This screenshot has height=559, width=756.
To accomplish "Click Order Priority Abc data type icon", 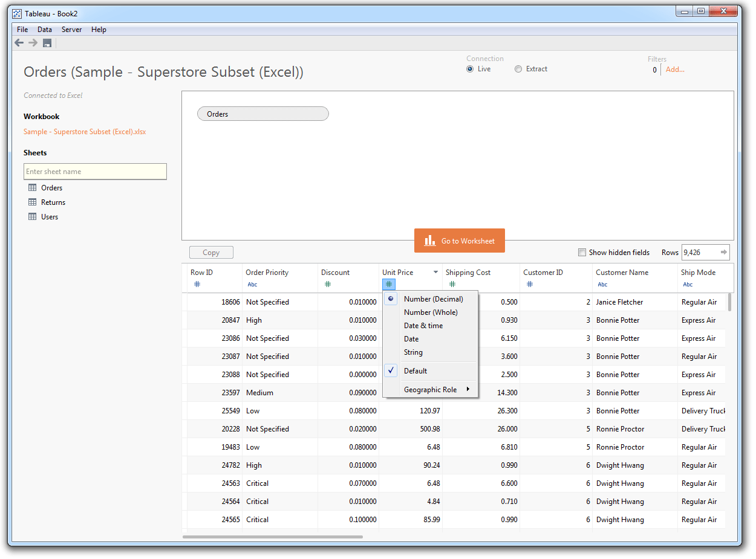I will pyautogui.click(x=252, y=284).
